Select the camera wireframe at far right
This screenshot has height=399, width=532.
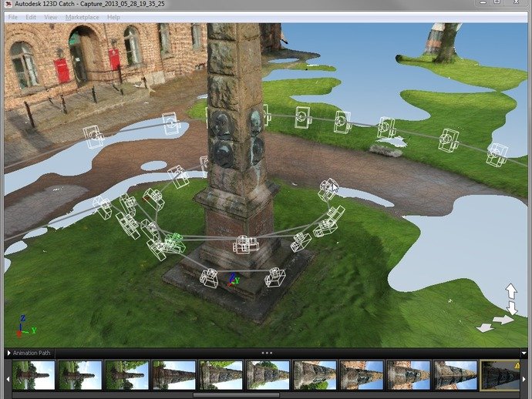pos(497,154)
